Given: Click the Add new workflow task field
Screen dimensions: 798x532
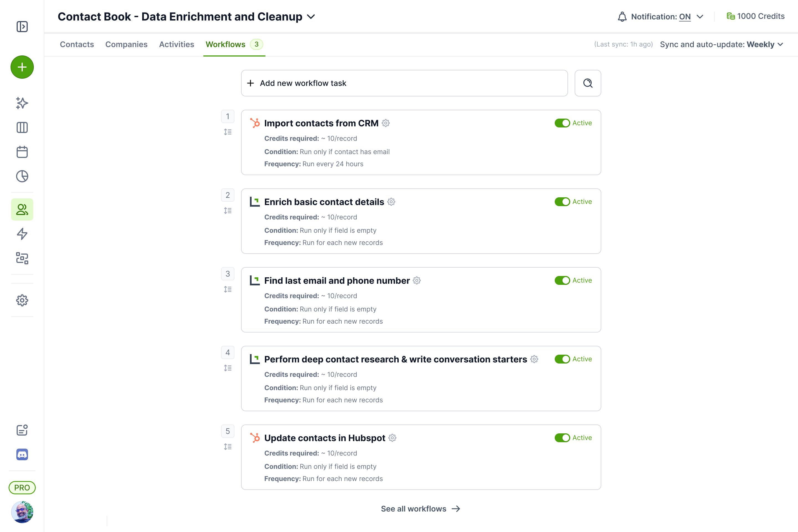Looking at the screenshot, I should (404, 83).
